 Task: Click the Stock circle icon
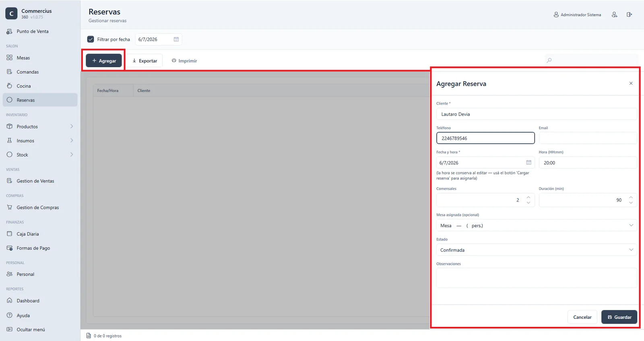tap(10, 155)
